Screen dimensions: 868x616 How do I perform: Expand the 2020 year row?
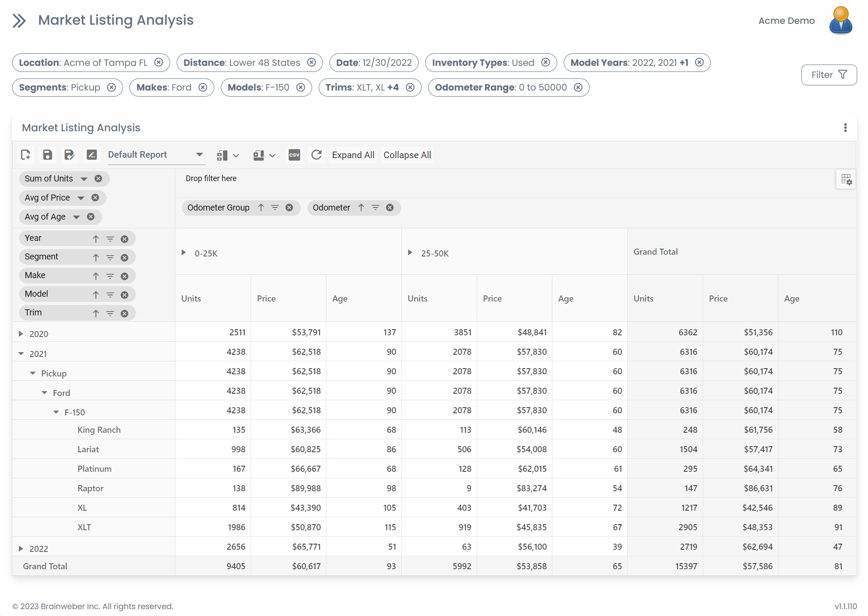click(x=21, y=334)
